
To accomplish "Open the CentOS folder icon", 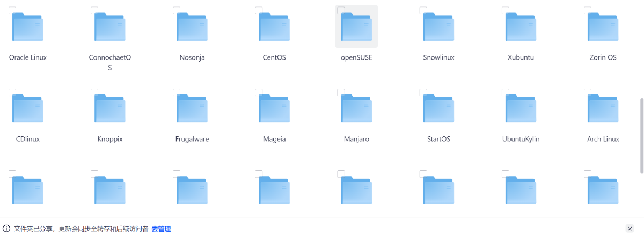I will pyautogui.click(x=274, y=27).
